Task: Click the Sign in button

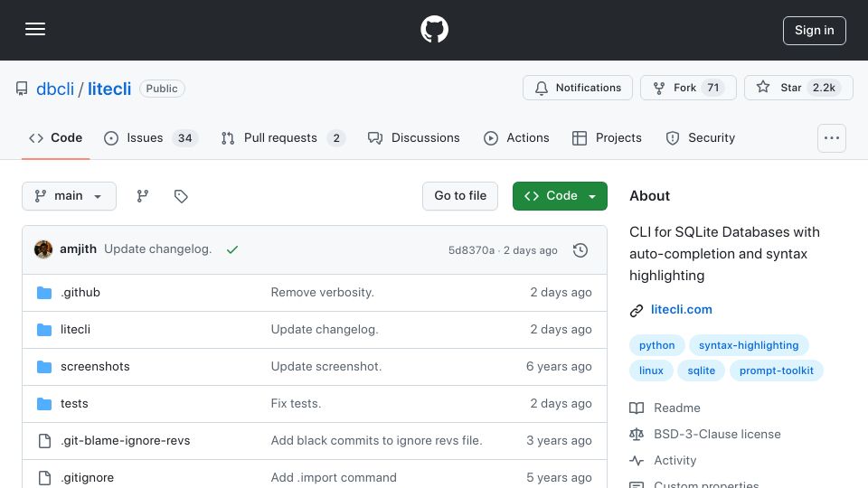Action: [815, 31]
